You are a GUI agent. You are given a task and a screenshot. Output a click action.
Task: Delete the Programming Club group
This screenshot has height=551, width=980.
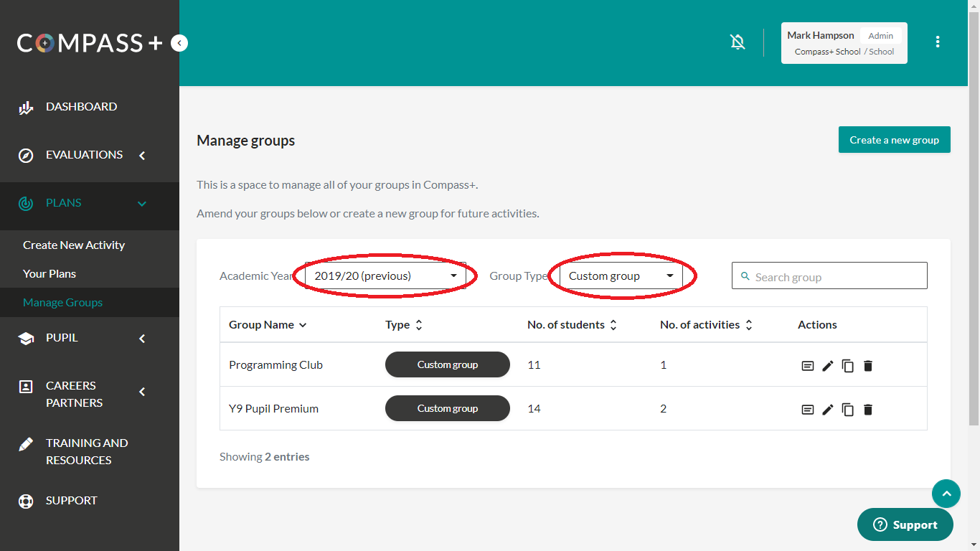868,366
